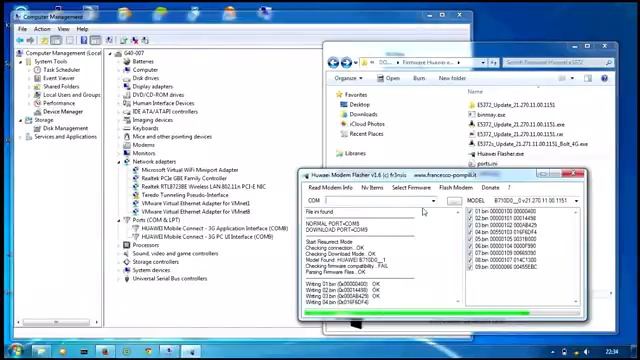
Task: Open File menu in Computer Management
Action: coord(22,29)
